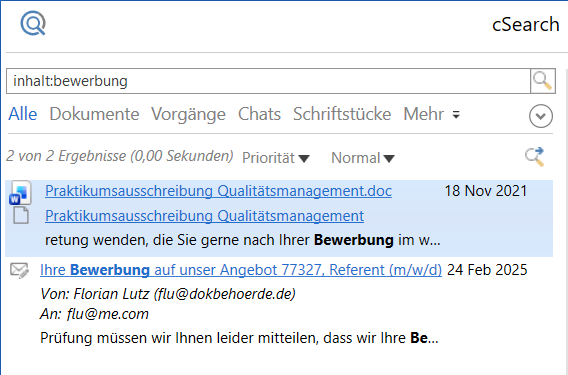Viewport: 568px width, 375px height.
Task: Click the blank page icon under the Word icon
Action: [x=21, y=216]
